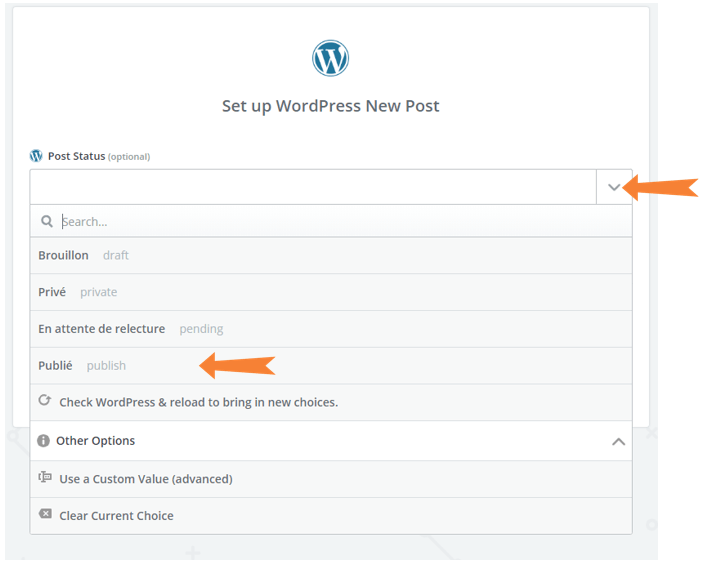Click the info icon beside Other Options

43,441
